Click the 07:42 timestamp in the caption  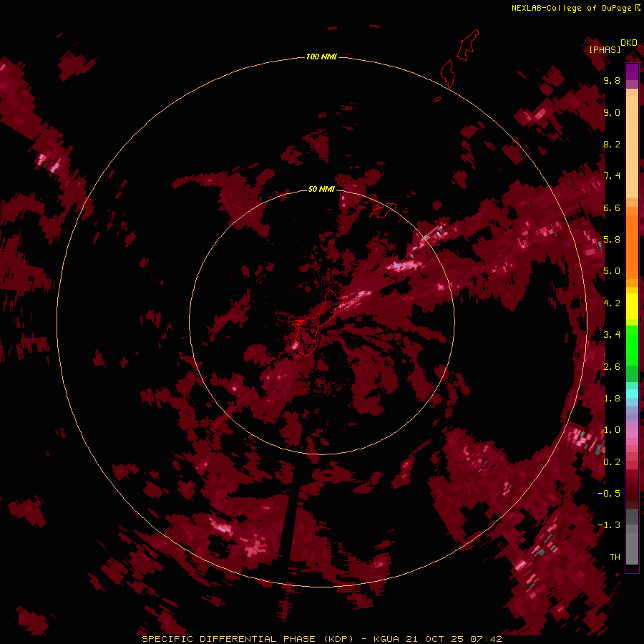pyautogui.click(x=487, y=639)
